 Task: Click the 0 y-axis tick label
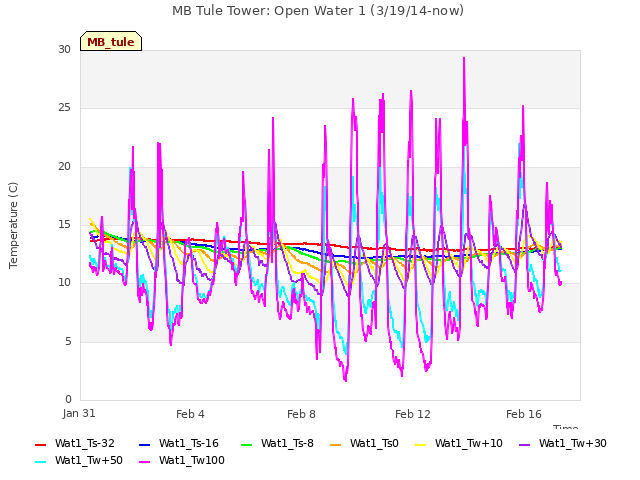point(68,399)
